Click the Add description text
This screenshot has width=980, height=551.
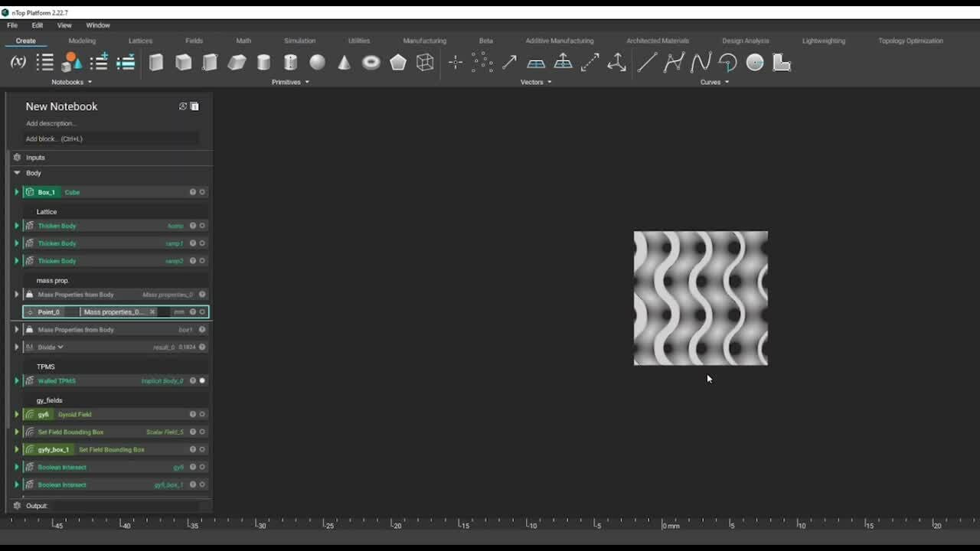click(x=51, y=123)
